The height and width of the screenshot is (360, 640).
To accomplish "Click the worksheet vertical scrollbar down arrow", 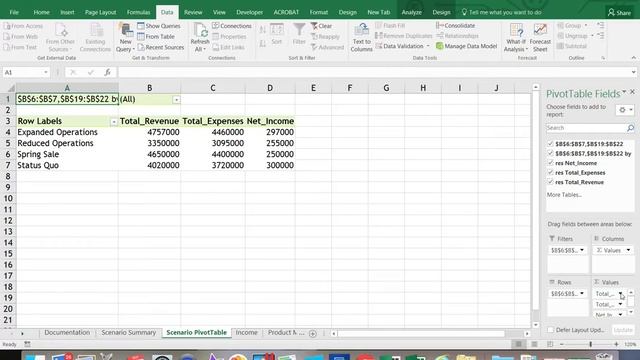I will [x=536, y=324].
